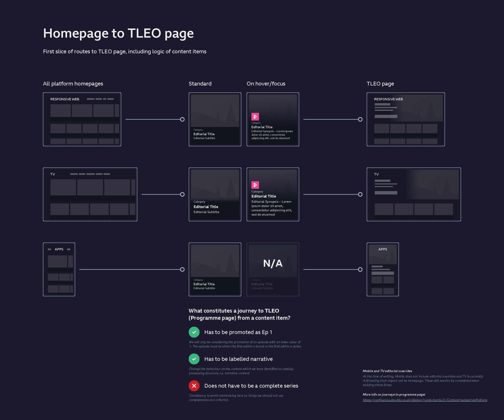Click 'Has to be labelled narrative' text

coord(238,359)
